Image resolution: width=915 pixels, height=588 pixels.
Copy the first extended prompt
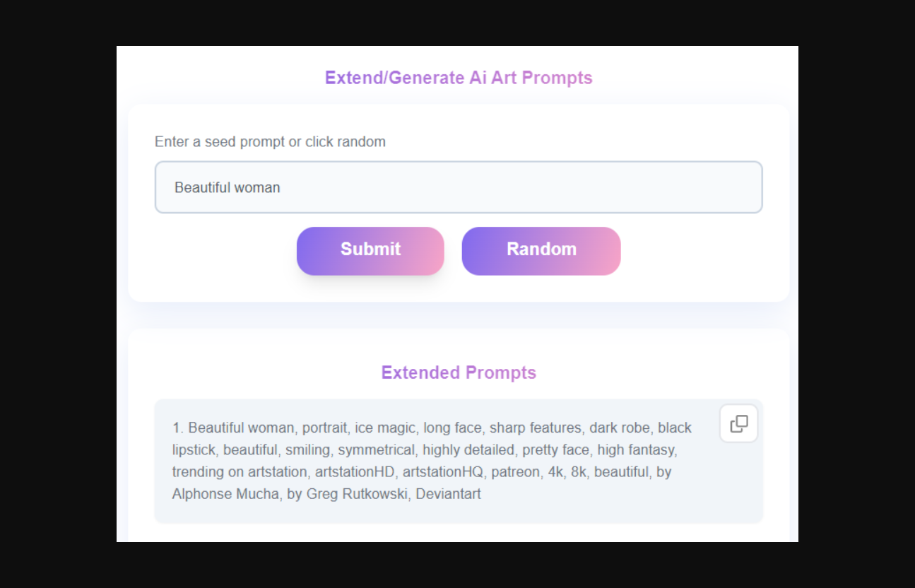coord(738,424)
